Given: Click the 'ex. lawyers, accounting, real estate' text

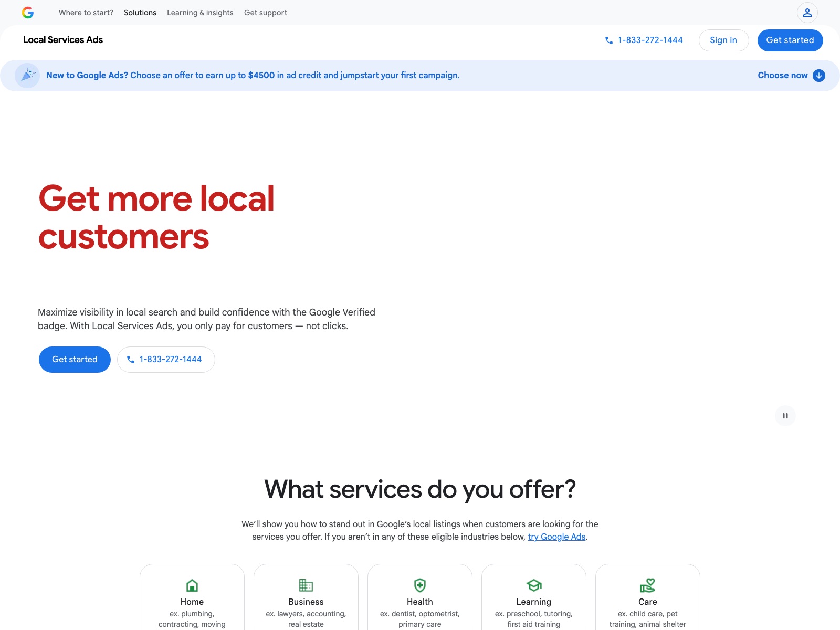Looking at the screenshot, I should point(306,619).
